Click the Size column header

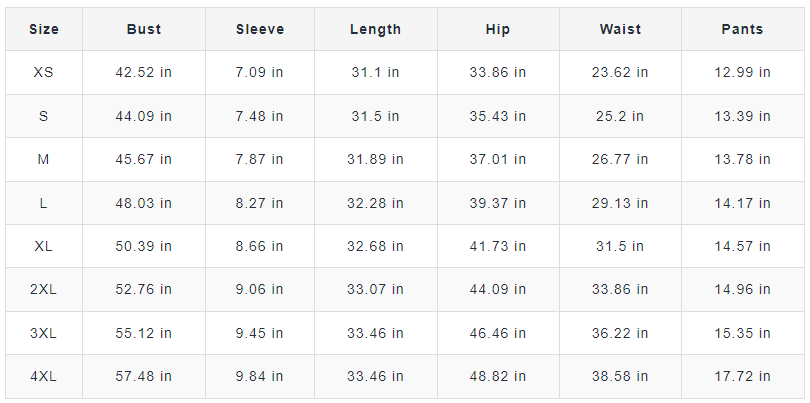point(44,29)
